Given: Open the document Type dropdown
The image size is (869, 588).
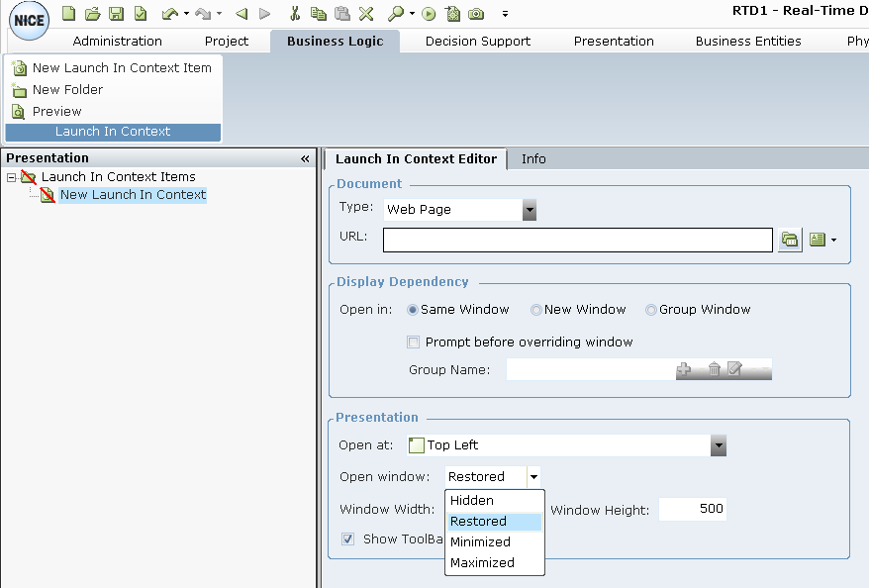Looking at the screenshot, I should point(530,210).
